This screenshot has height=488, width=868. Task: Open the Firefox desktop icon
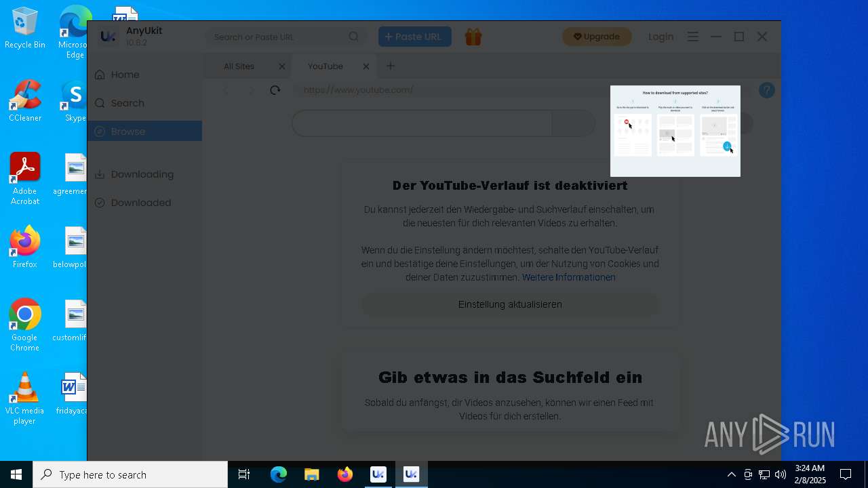25,247
